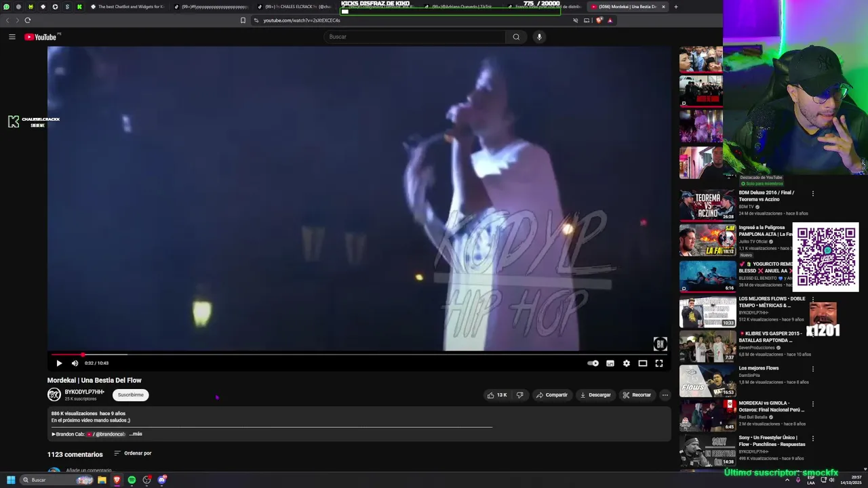Open a new browser tab
Screen dimensions: 868x488
(676, 7)
